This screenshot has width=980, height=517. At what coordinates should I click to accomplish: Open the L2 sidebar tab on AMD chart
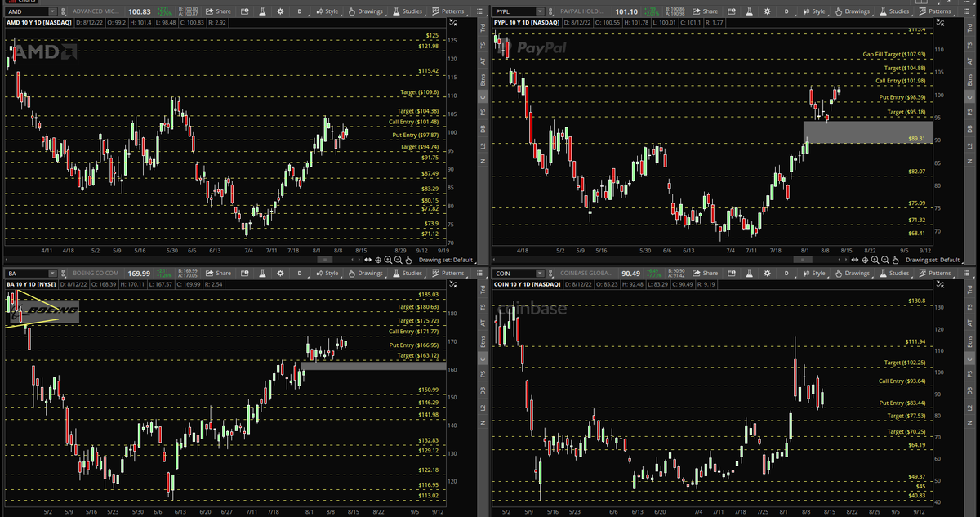[483, 146]
